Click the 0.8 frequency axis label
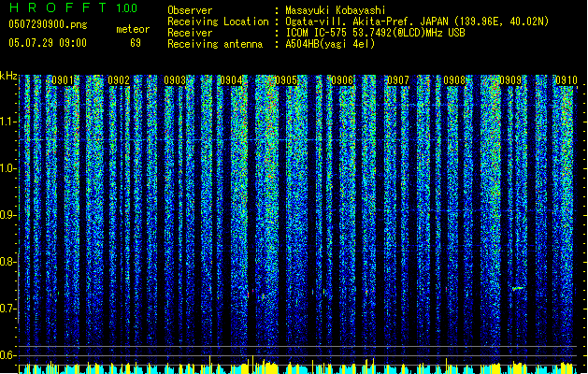588x374 pixels. click(x=7, y=262)
